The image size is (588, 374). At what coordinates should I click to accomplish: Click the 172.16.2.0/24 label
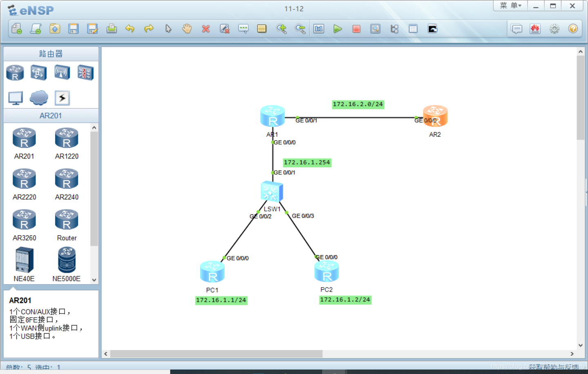pos(358,105)
